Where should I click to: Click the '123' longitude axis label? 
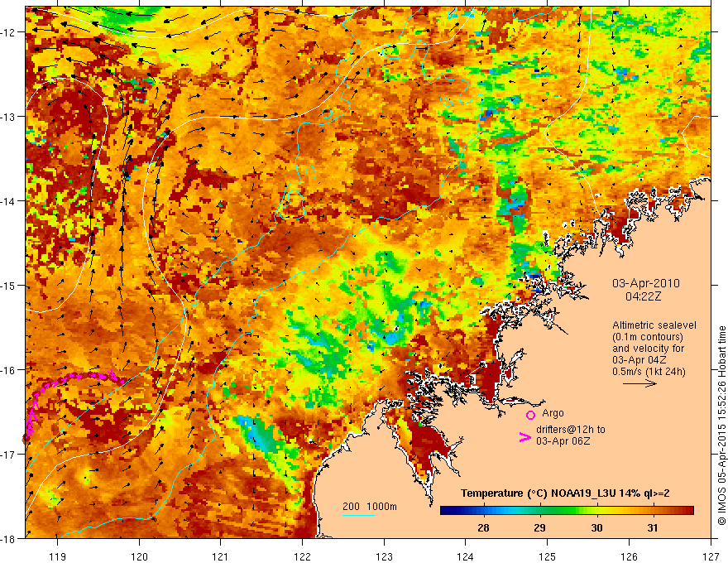pyautogui.click(x=384, y=556)
